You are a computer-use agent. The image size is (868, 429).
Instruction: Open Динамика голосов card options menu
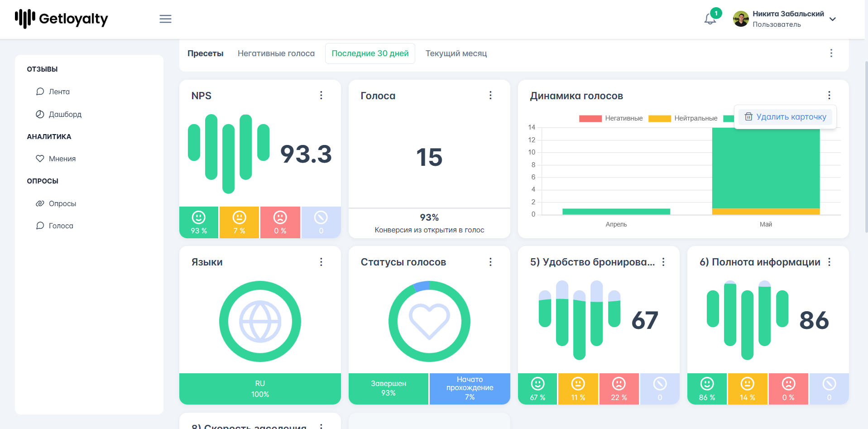tap(830, 95)
